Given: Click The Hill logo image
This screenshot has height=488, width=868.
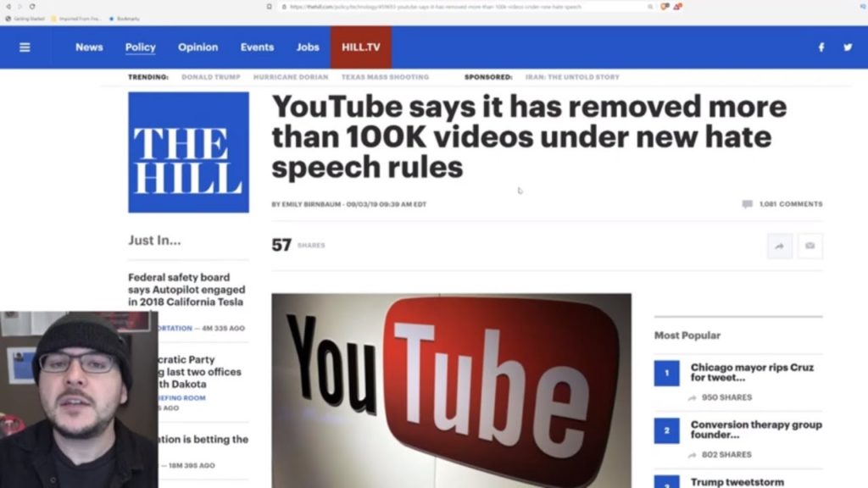Looking at the screenshot, I should pyautogui.click(x=189, y=152).
